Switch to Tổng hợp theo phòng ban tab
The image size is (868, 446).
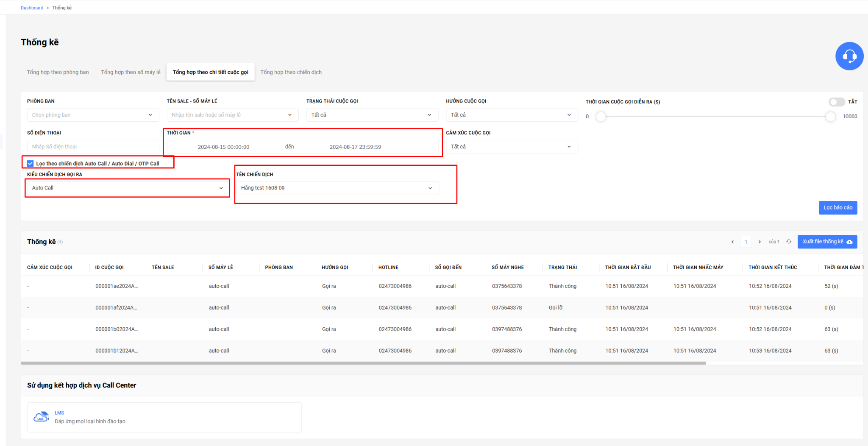point(58,72)
